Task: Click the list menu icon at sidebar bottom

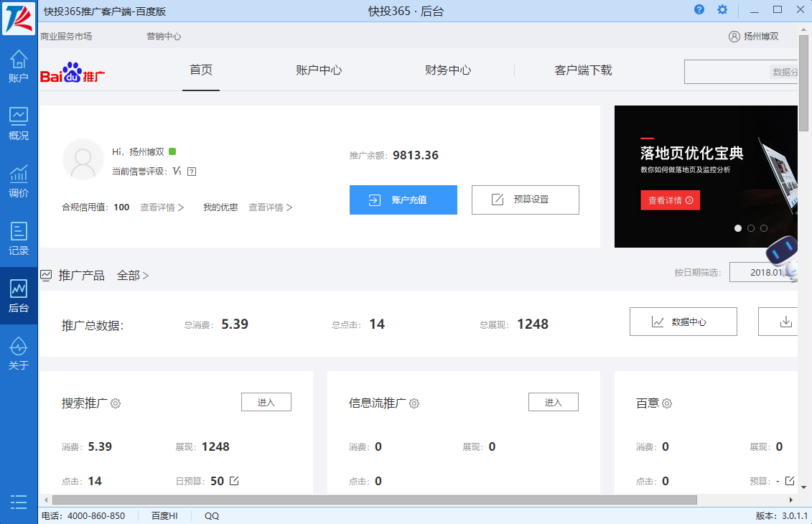Action: [19, 502]
